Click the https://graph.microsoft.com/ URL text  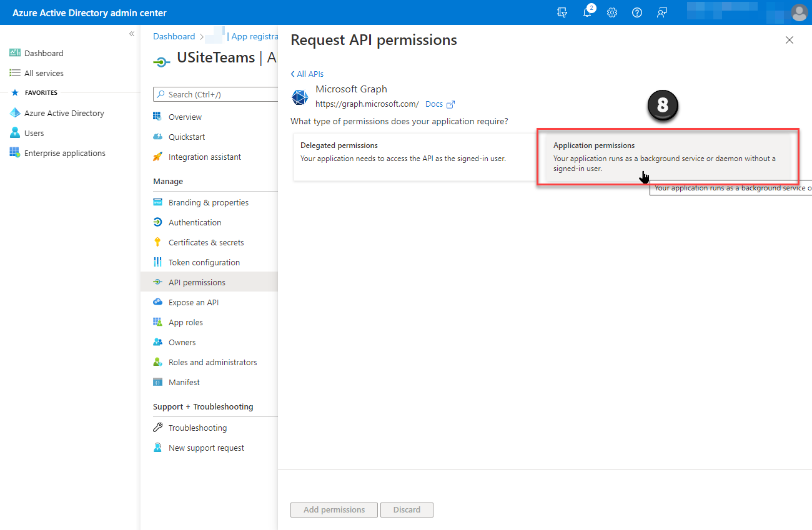367,104
